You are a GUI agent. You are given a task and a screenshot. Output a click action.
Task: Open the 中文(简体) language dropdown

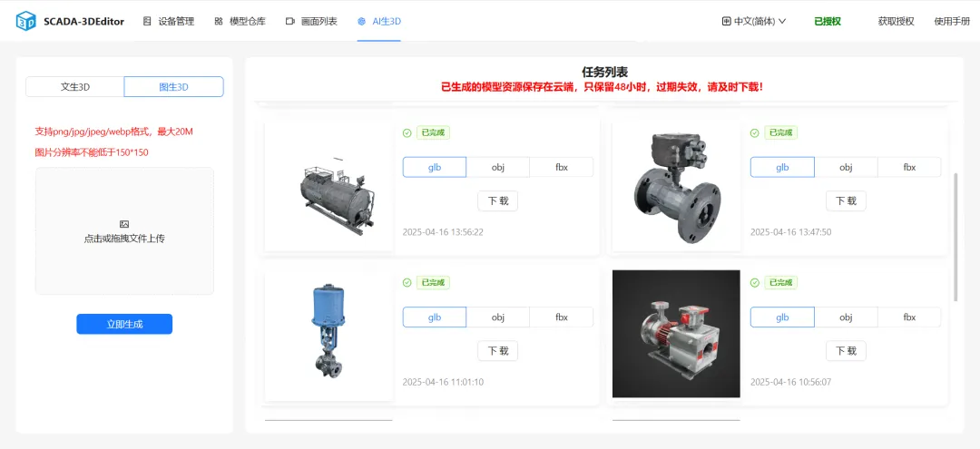pos(754,21)
